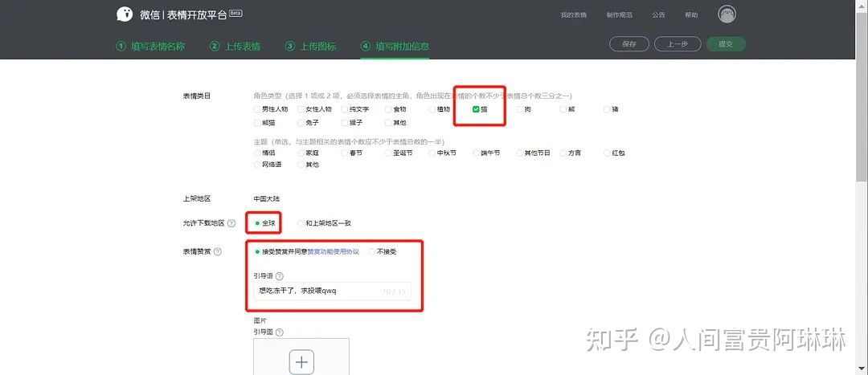The height and width of the screenshot is (375, 868).
Task: Select the 端午节 theme
Action: [476, 153]
